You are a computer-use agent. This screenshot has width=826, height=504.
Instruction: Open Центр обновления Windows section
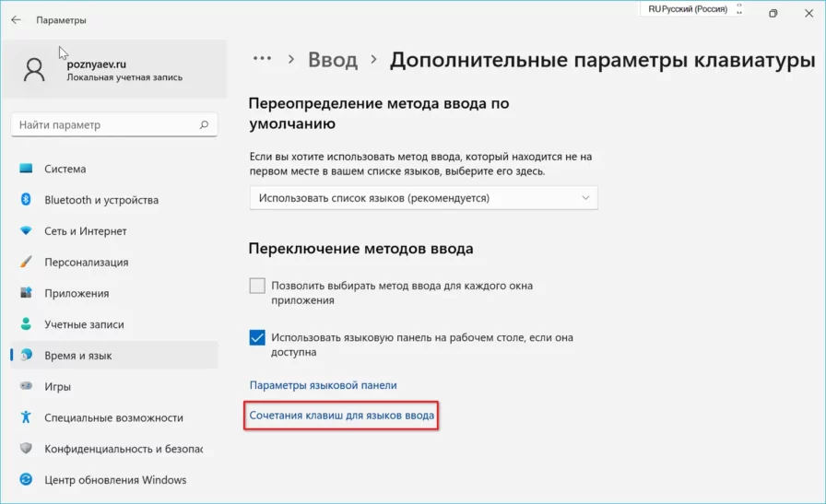113,479
